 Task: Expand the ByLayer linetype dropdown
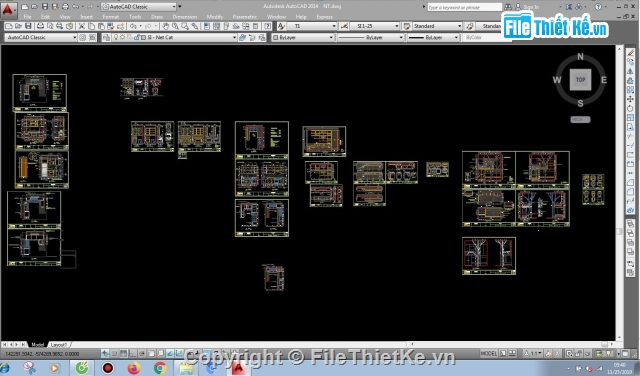point(371,37)
